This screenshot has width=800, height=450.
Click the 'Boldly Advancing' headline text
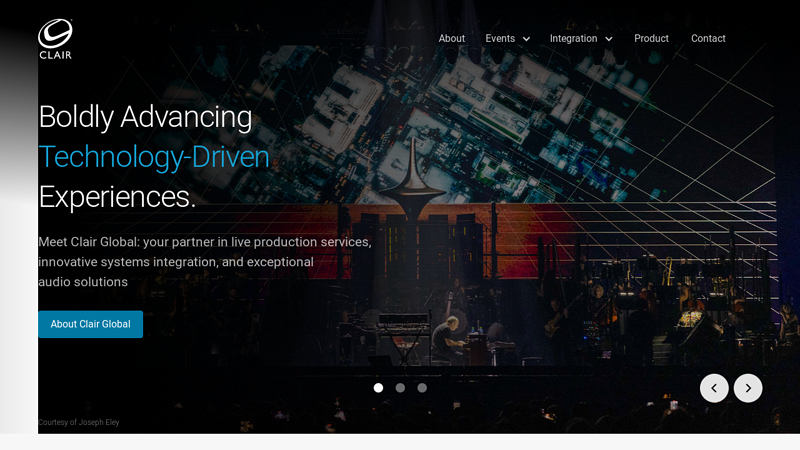[x=145, y=117]
